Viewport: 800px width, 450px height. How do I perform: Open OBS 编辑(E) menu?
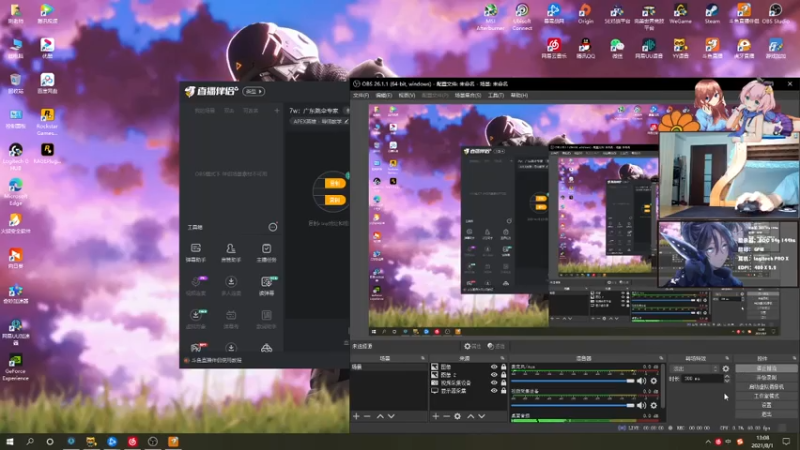point(384,95)
